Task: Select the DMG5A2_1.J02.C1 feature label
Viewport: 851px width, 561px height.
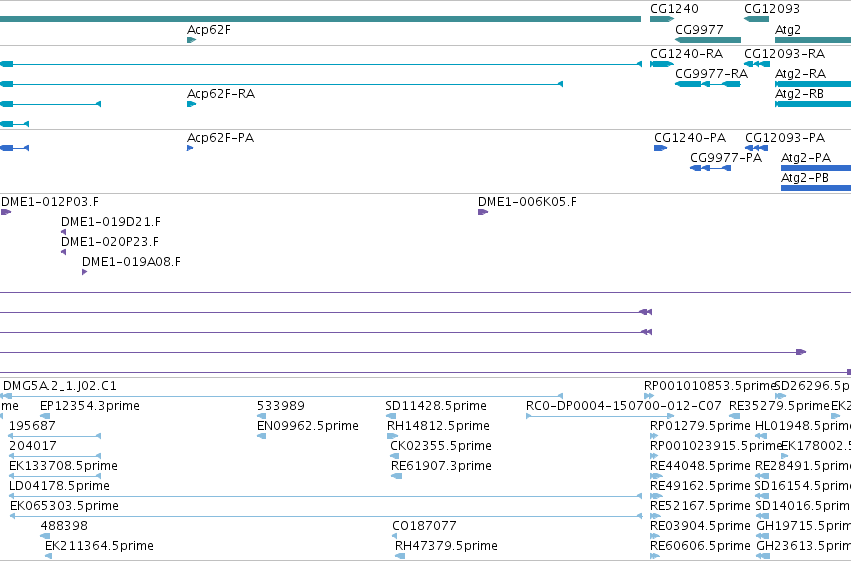Action: pos(60,386)
